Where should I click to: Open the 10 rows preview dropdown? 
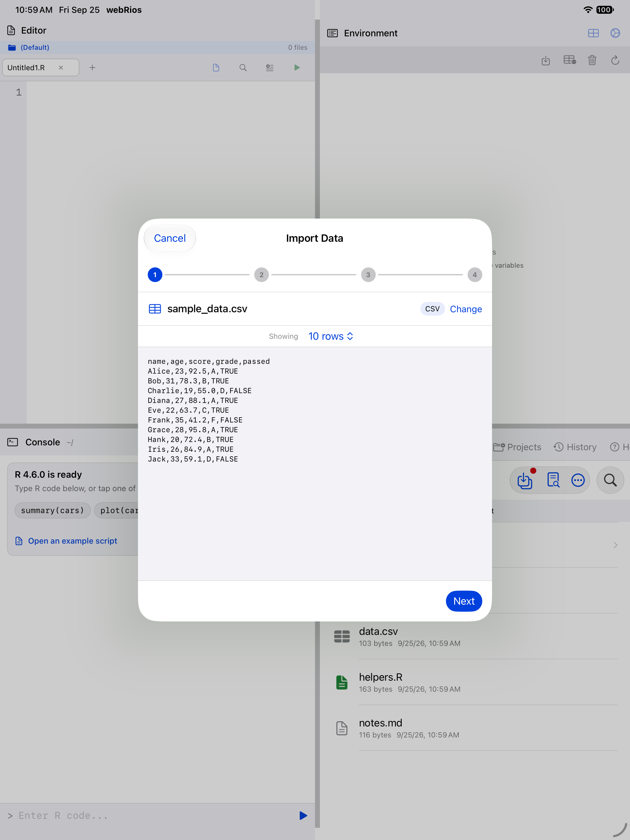tap(330, 336)
